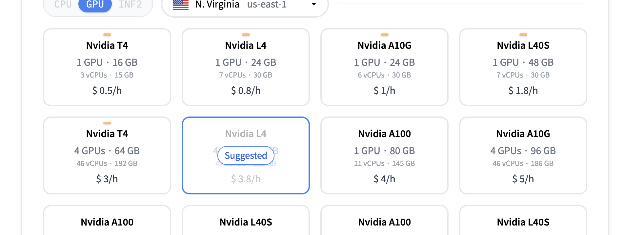Click orange indicator on Nvidia A10G $1/h card
The width and height of the screenshot is (644, 235).
pos(385,35)
